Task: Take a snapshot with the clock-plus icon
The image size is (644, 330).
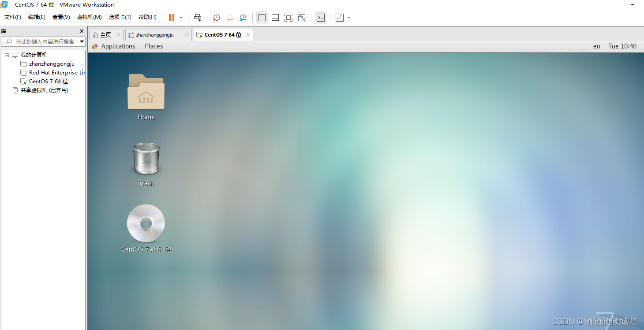Action: tap(217, 18)
